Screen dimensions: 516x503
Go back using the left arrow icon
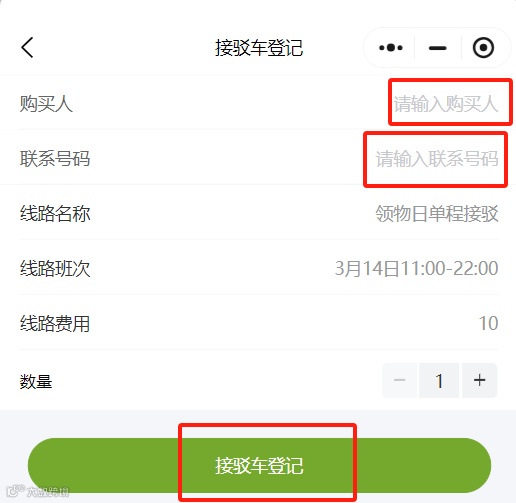[27, 48]
